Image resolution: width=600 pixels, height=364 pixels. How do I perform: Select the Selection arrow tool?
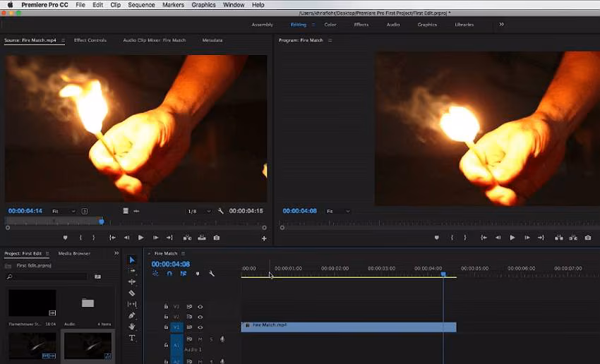click(132, 260)
